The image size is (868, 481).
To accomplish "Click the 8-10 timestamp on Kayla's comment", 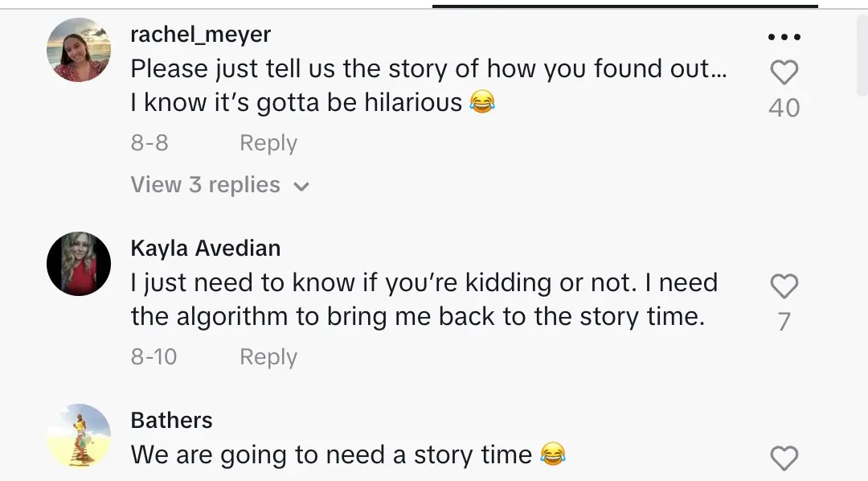I will click(154, 357).
